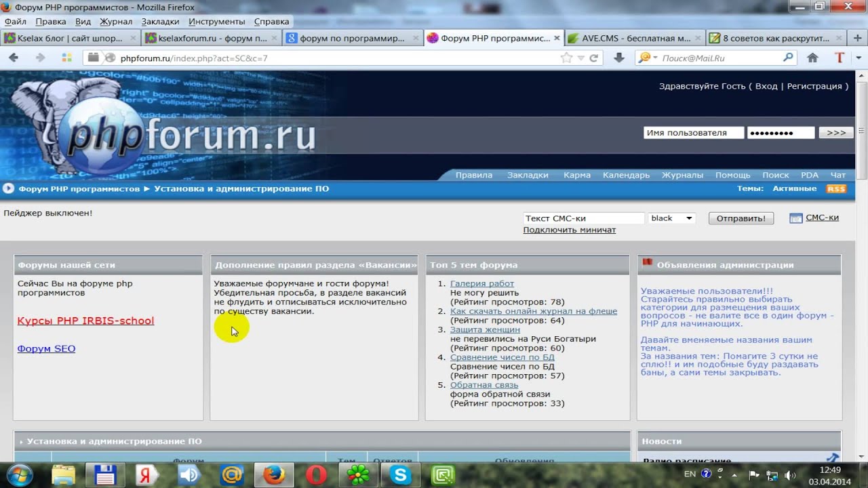868x488 pixels.
Task: Launch Opera from the taskbar
Action: click(x=316, y=475)
